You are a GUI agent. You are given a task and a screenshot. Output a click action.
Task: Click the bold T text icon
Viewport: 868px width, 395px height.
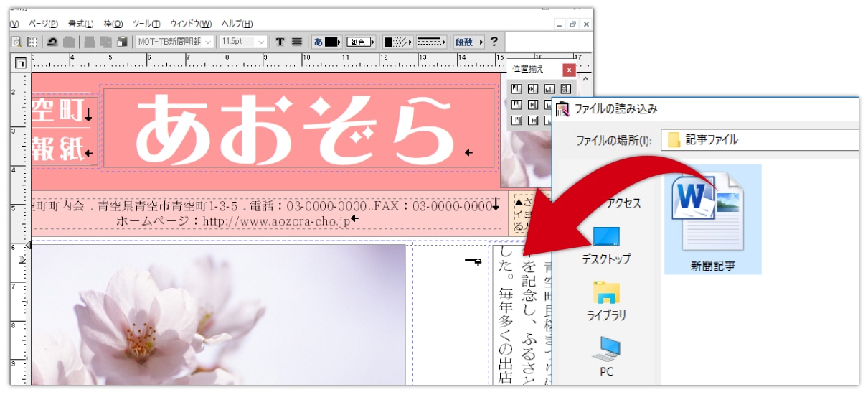click(x=280, y=42)
